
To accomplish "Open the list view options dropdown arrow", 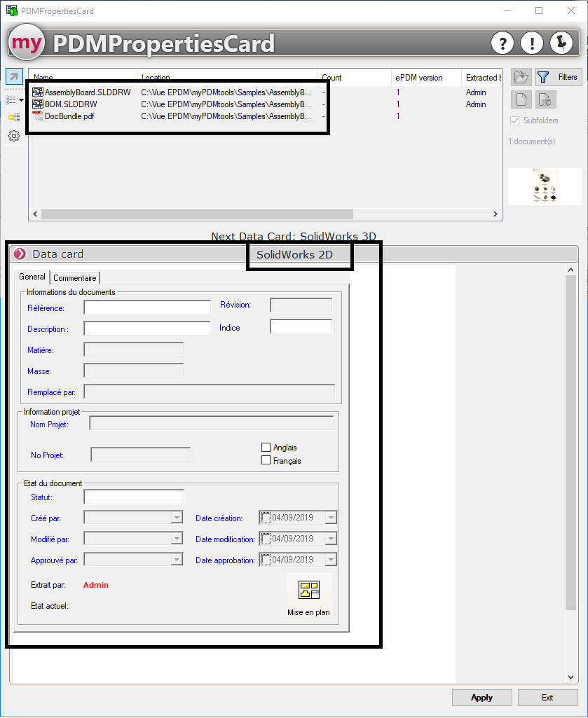I will click(x=22, y=100).
